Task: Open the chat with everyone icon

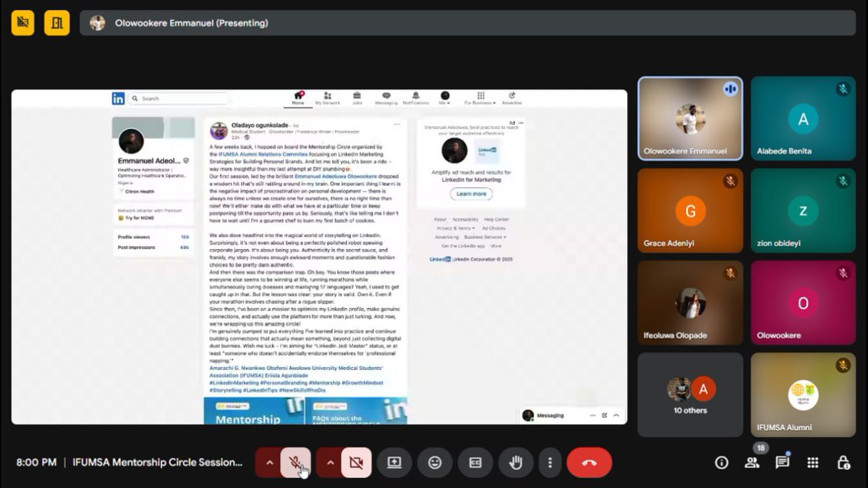Action: 782,463
